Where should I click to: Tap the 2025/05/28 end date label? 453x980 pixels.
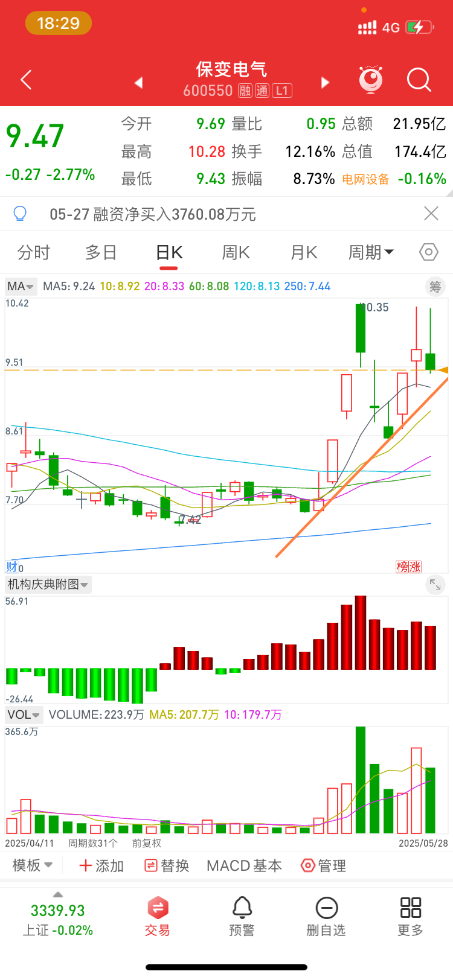click(423, 843)
